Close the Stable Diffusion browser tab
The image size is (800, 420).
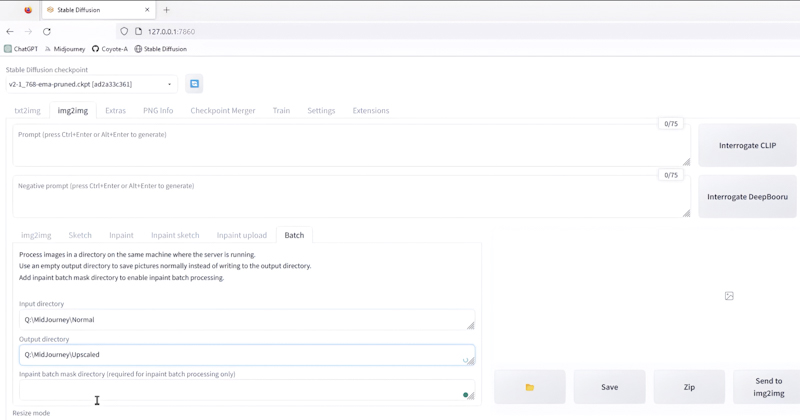147,10
